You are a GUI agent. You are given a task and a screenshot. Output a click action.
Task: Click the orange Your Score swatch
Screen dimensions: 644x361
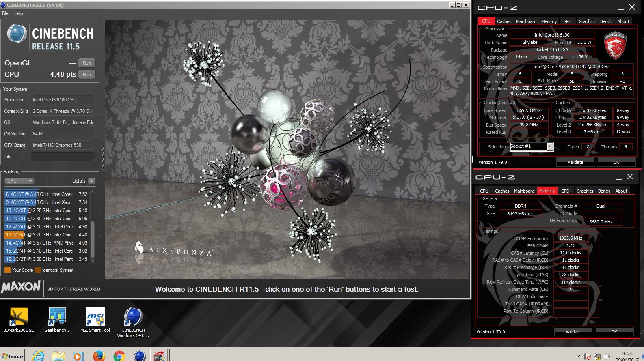7,270
